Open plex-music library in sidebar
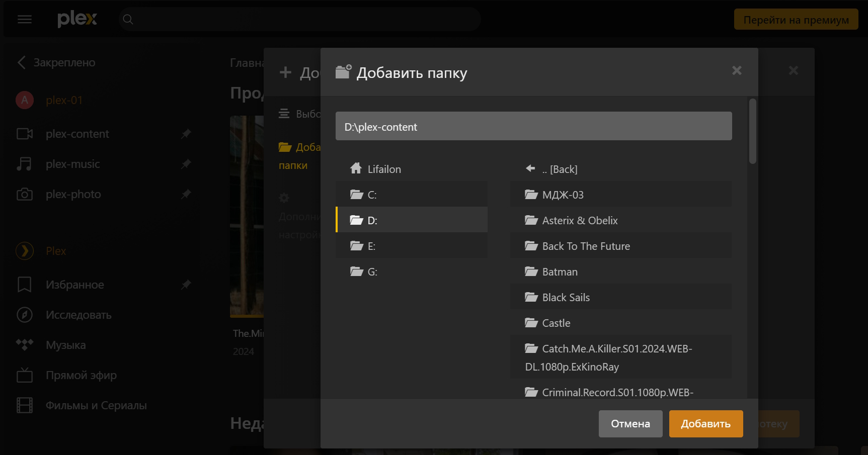The image size is (868, 455). pyautogui.click(x=73, y=164)
